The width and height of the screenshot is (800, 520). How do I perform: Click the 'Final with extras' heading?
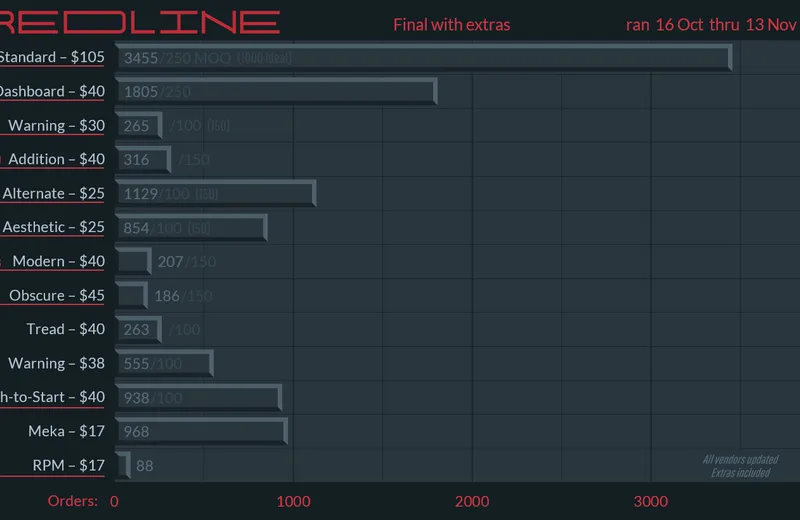[452, 25]
